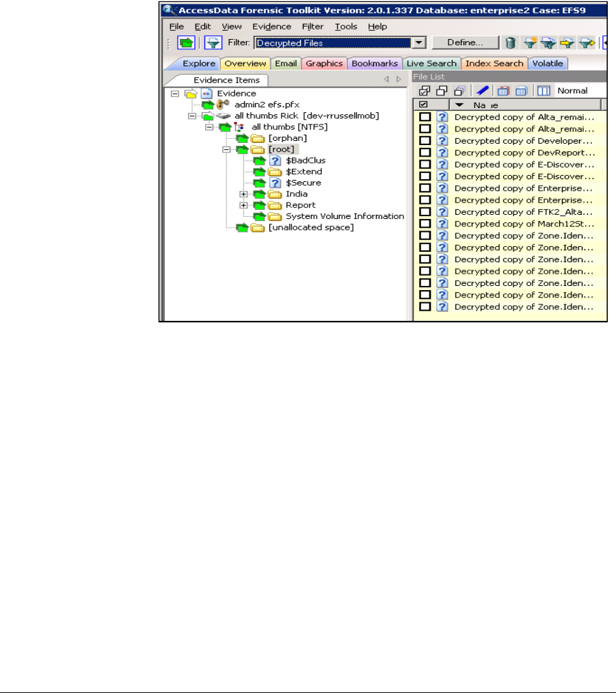
Task: Toggle the filter funnel icon beside Filter label
Action: 213,43
